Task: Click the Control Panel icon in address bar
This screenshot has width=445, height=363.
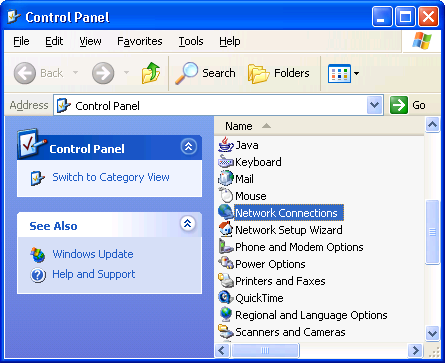Action: point(64,106)
